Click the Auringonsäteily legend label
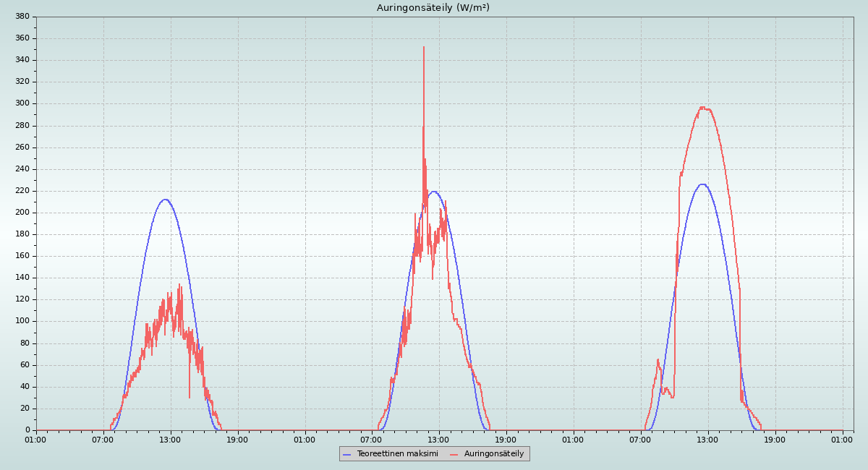Screen dimensions: 868x470 pyautogui.click(x=494, y=453)
